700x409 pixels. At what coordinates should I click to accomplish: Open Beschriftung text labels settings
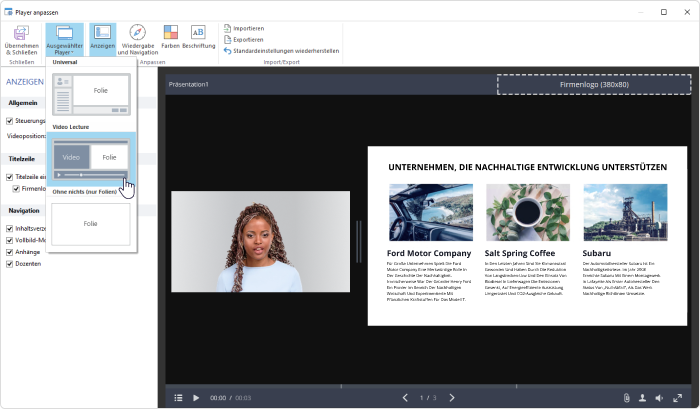[x=198, y=37]
